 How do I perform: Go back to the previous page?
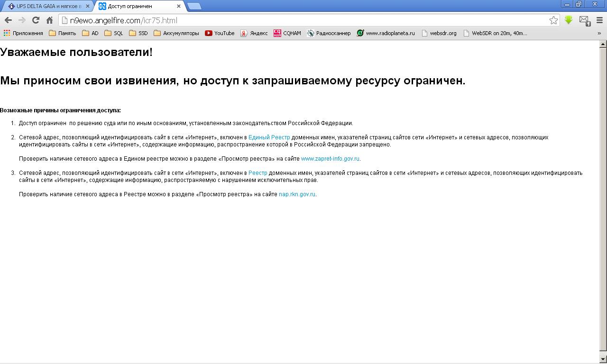point(8,20)
